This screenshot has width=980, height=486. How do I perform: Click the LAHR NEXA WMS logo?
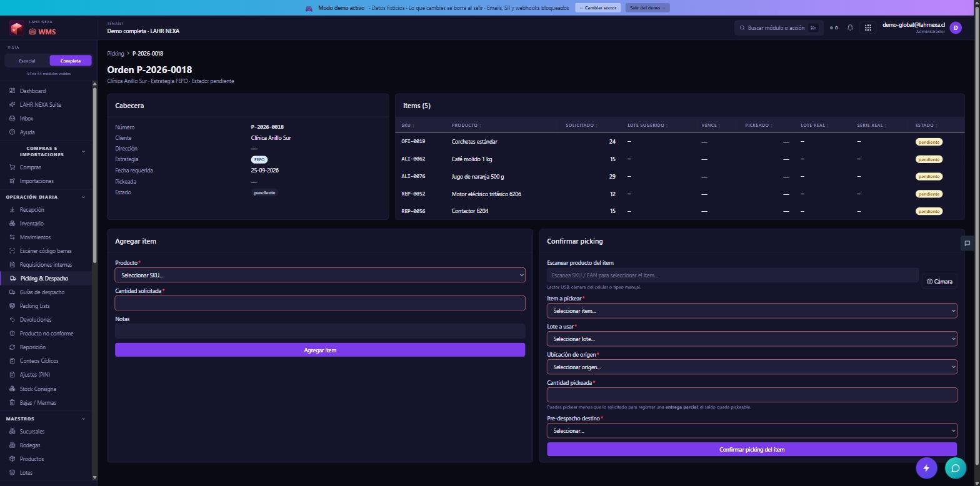(34, 28)
